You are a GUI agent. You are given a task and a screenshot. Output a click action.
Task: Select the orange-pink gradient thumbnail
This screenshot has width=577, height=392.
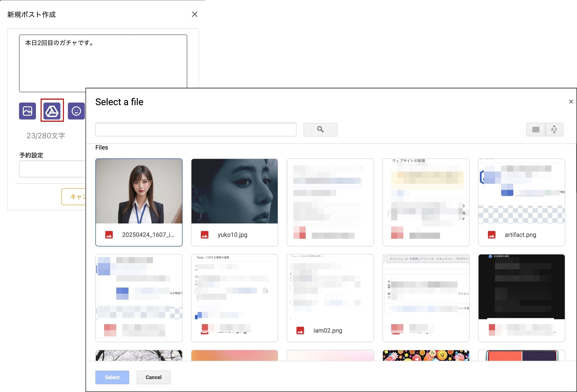(234, 356)
